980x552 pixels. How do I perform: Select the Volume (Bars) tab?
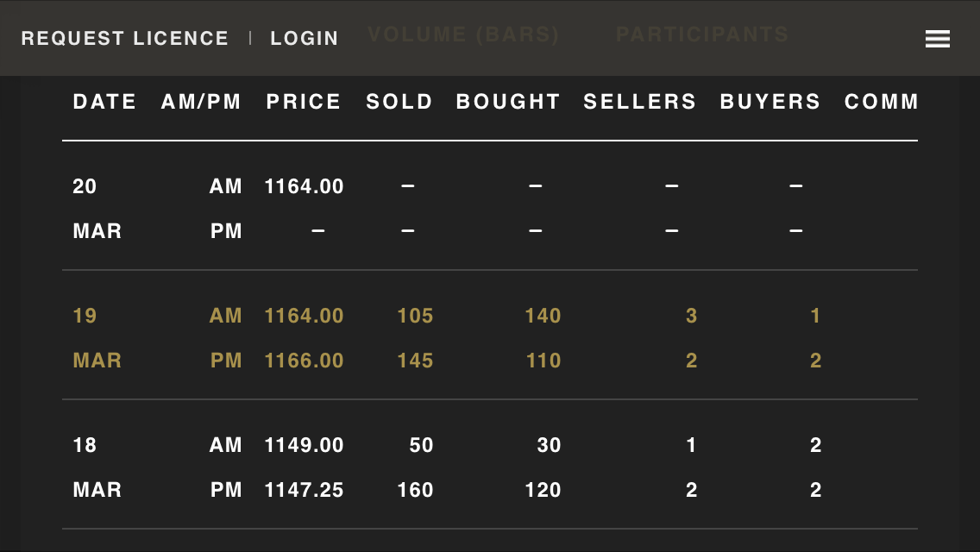[463, 34]
